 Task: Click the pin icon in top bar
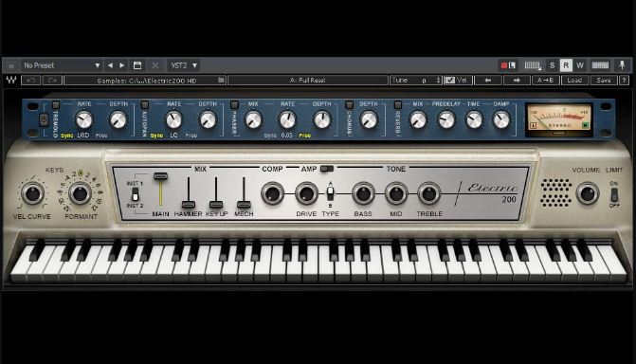coord(622,65)
